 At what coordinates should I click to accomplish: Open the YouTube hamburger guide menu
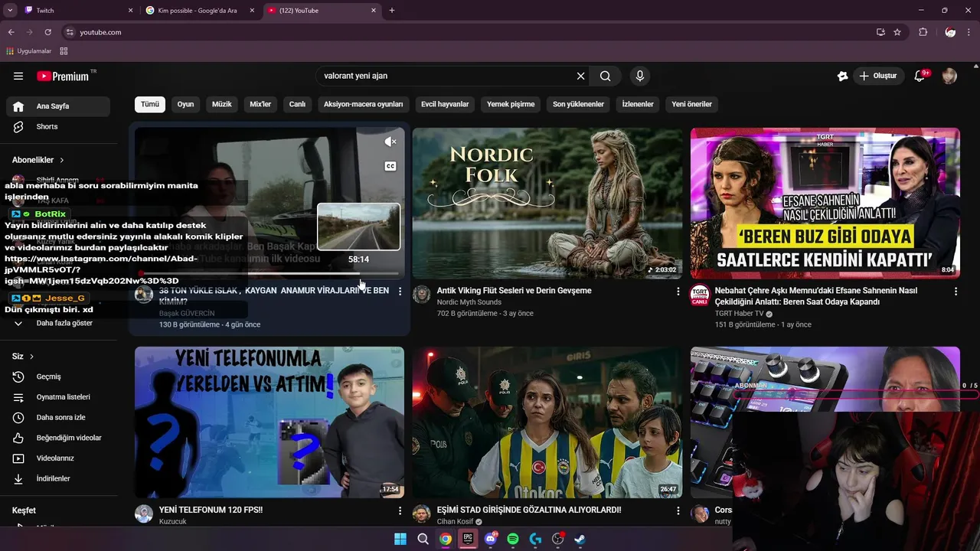(18, 76)
